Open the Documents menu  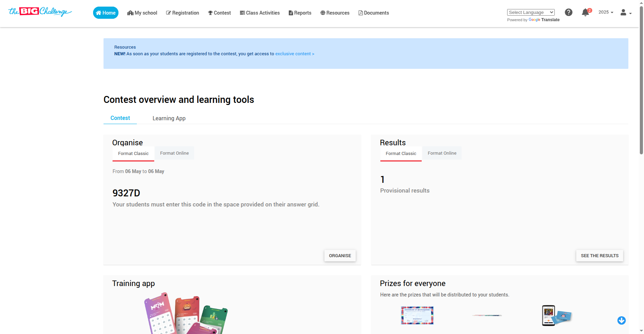(374, 13)
